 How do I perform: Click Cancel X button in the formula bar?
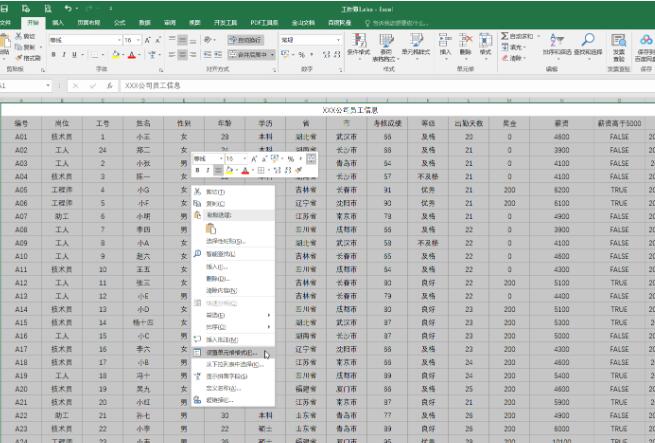coord(76,86)
